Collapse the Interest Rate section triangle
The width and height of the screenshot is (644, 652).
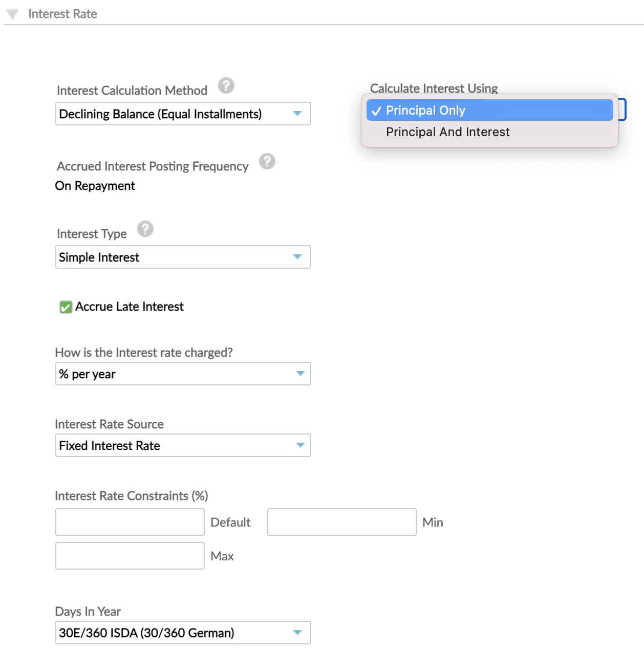[13, 14]
